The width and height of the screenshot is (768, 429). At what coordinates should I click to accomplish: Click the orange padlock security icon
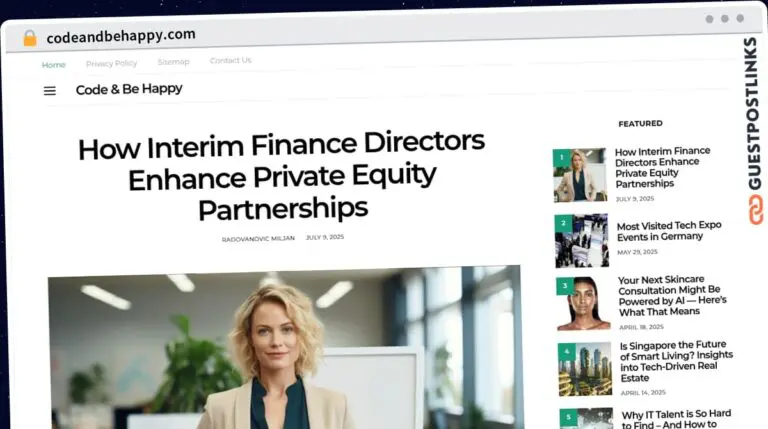click(30, 38)
